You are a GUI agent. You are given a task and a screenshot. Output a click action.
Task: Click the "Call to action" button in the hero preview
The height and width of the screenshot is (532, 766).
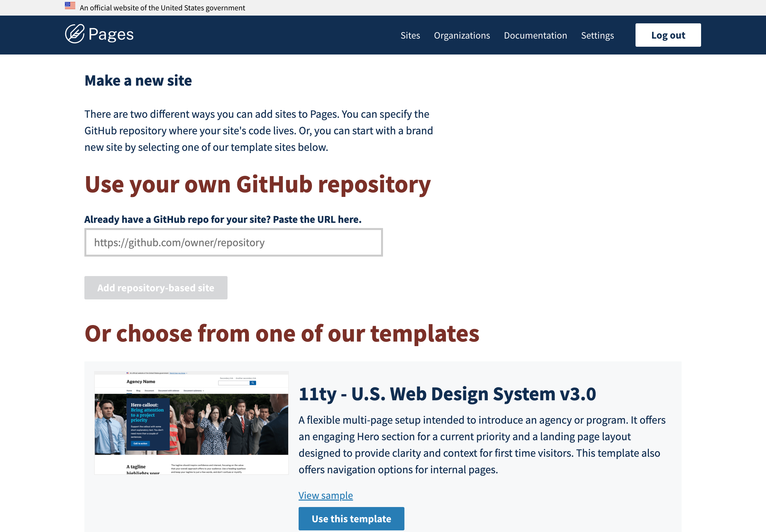[141, 443]
